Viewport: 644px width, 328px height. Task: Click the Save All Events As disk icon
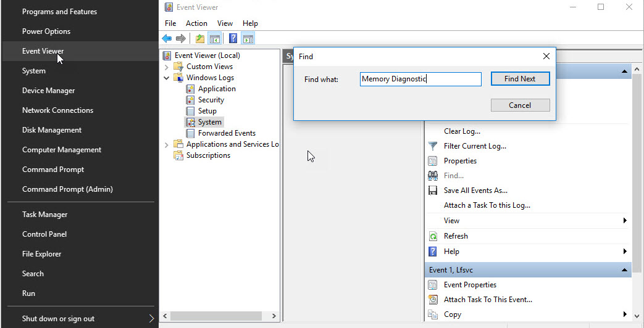coord(433,191)
